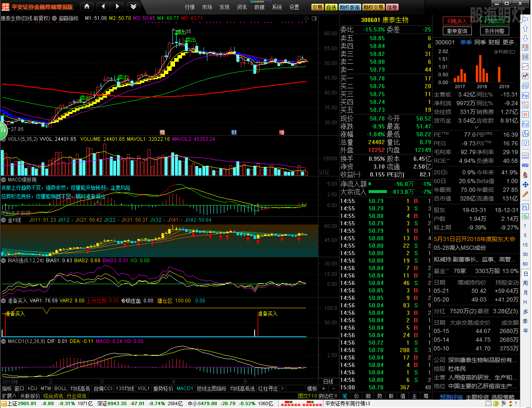Select the 笔 tick detail tab

(345, 396)
